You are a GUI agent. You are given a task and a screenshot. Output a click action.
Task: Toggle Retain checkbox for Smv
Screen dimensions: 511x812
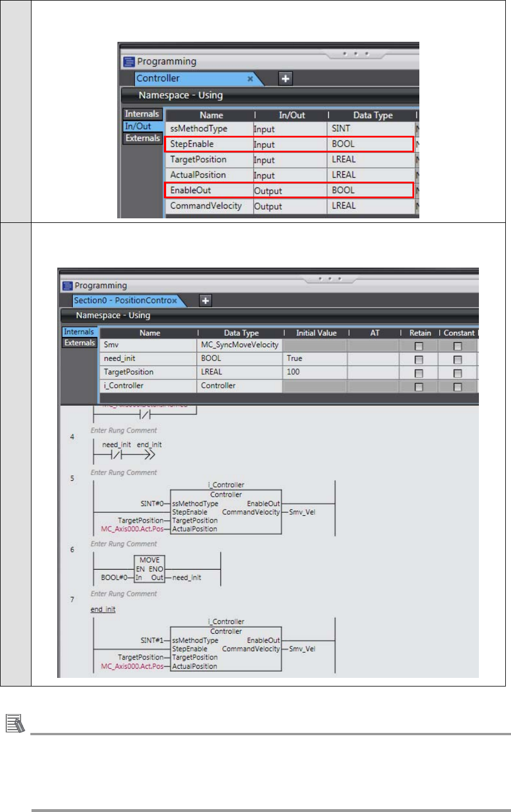419,346
